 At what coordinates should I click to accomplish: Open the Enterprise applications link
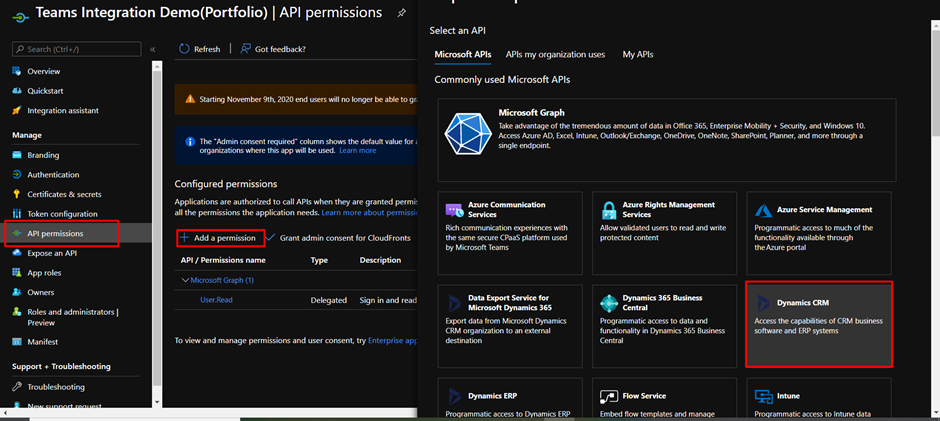(392, 341)
